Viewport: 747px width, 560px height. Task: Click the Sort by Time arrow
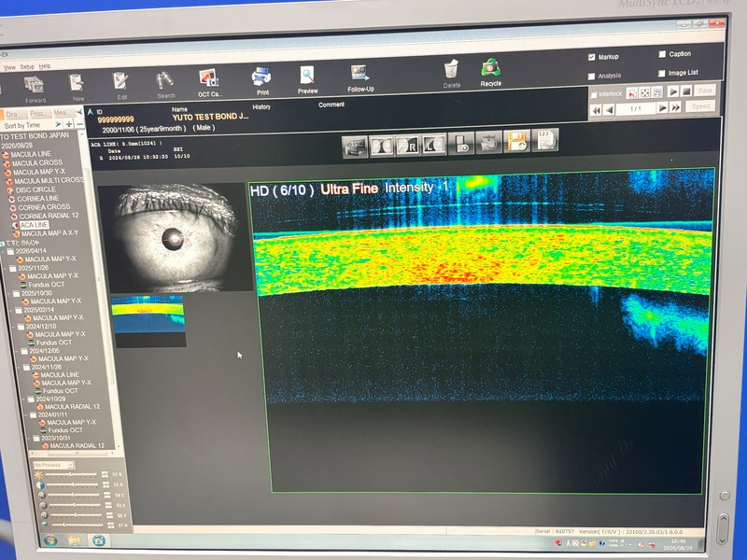58,124
